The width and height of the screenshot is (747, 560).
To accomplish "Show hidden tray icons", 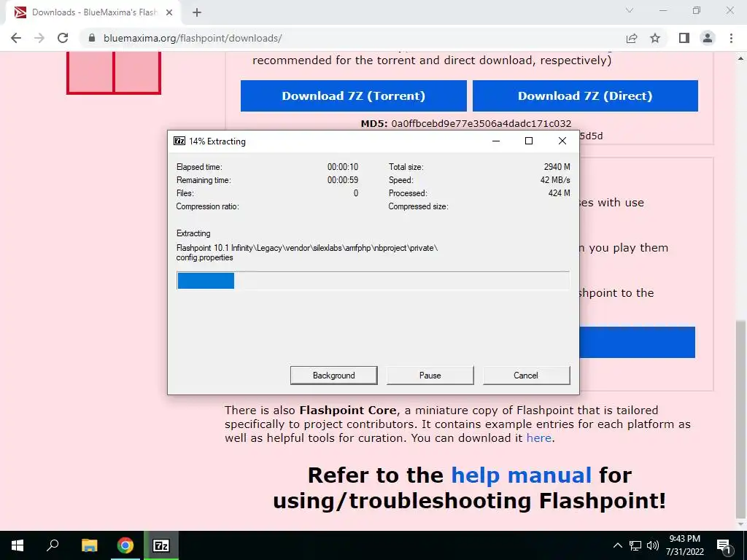I will 617,545.
